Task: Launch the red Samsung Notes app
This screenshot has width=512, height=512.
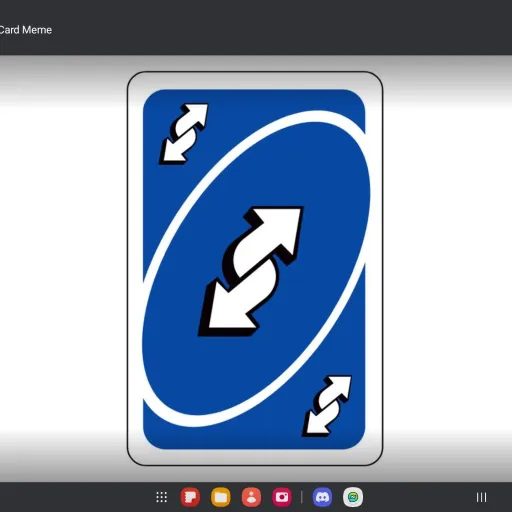Action: click(190, 497)
